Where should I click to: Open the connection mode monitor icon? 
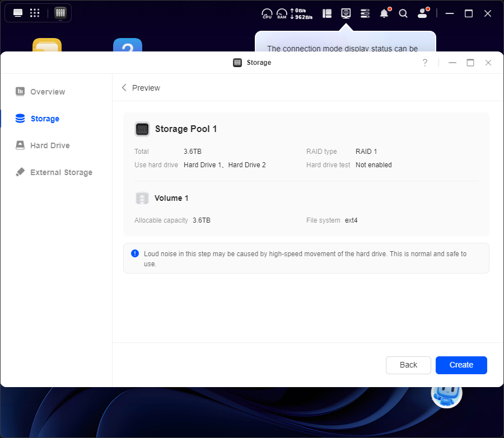(x=346, y=13)
